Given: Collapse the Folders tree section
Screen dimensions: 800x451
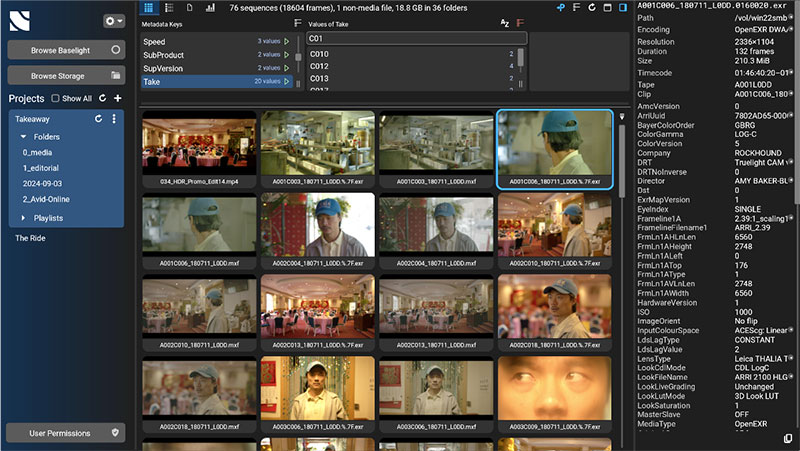Looking at the screenshot, I should tap(24, 135).
